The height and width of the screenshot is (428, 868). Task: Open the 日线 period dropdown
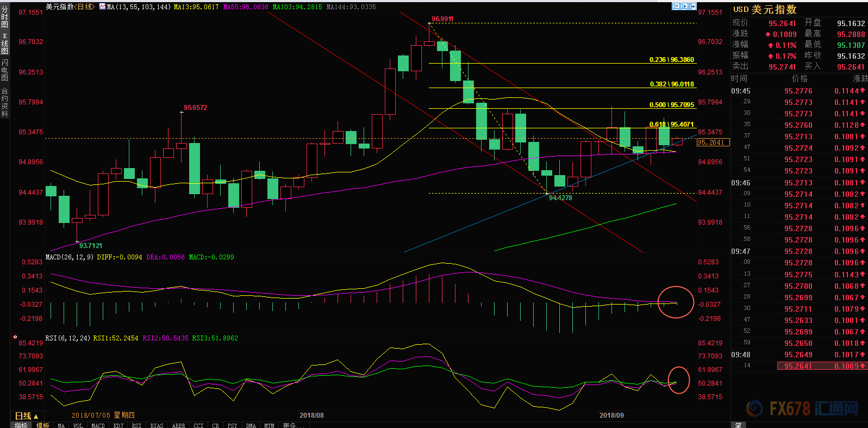click(x=27, y=415)
